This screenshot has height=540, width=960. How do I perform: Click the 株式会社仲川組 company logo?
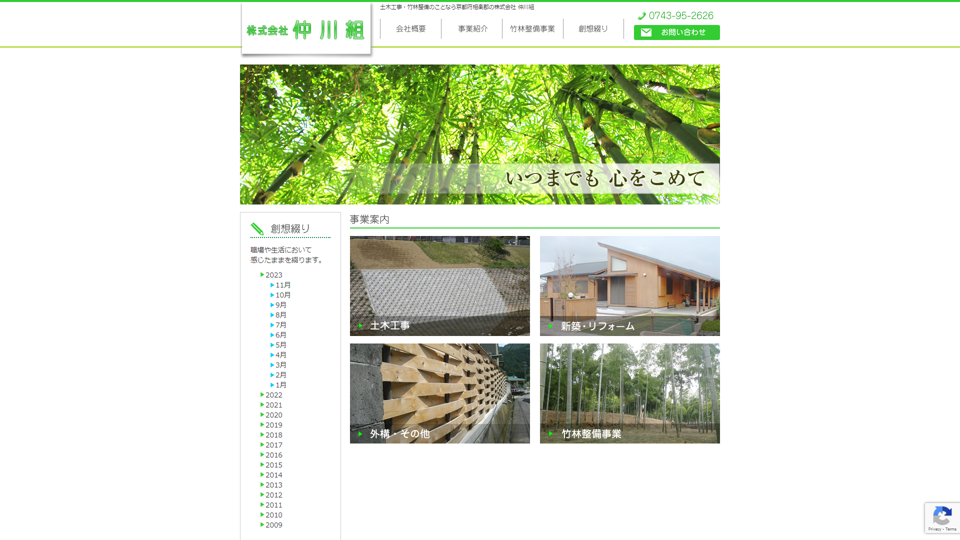coord(305,30)
